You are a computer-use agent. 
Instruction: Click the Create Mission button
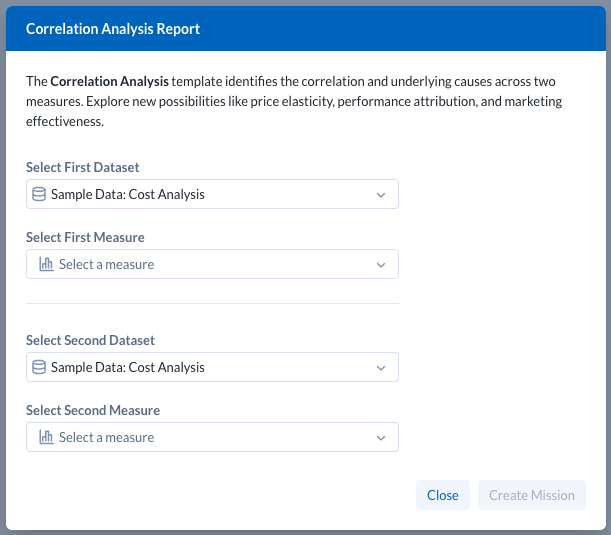coord(531,495)
